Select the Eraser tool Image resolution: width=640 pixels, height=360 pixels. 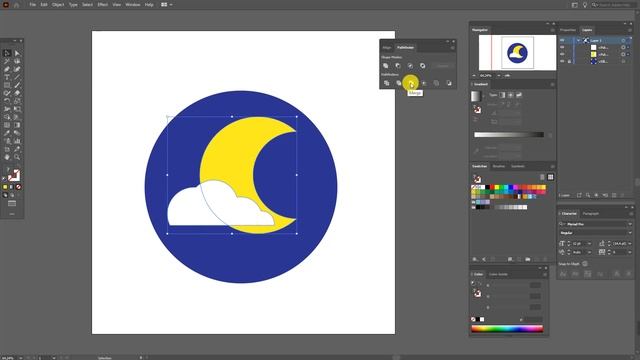point(17,93)
